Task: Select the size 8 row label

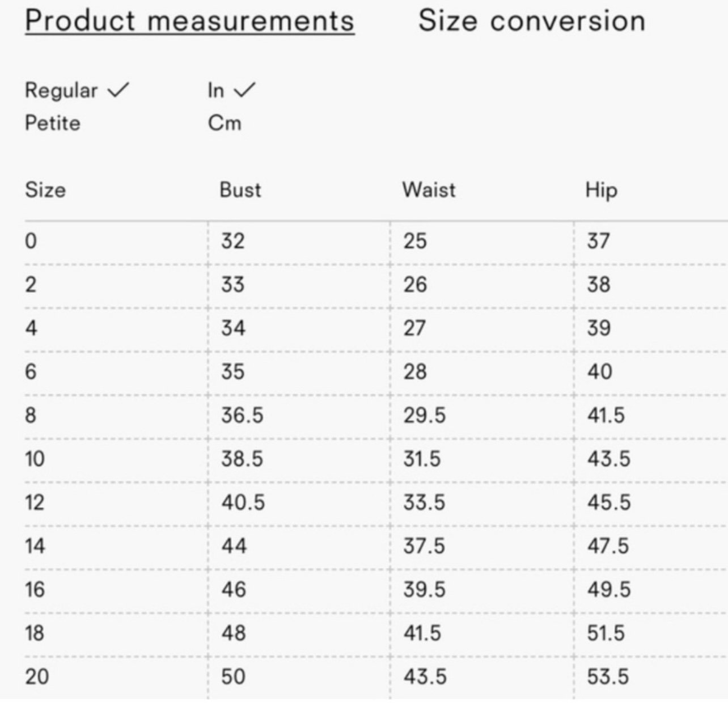Action: [x=31, y=415]
